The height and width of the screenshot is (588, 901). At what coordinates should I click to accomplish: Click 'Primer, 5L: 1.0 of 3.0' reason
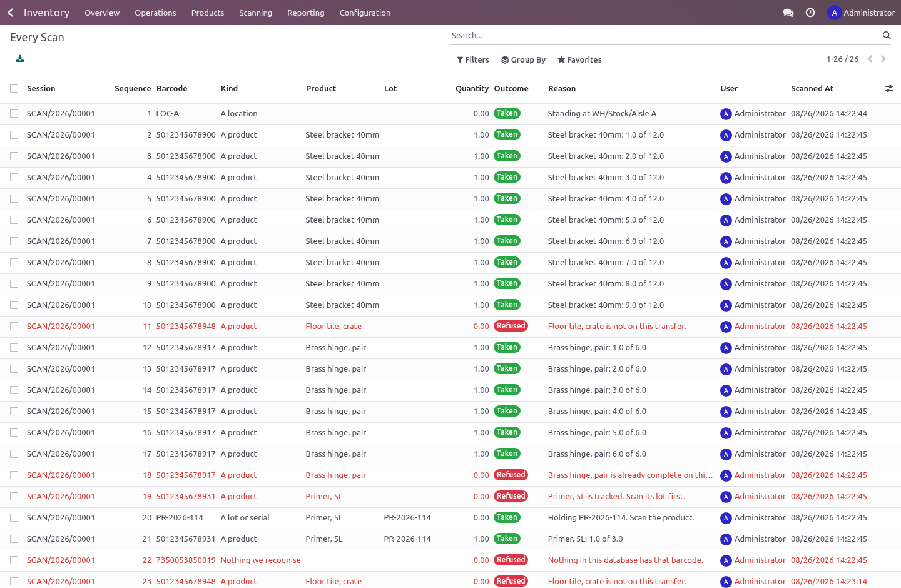tap(585, 539)
